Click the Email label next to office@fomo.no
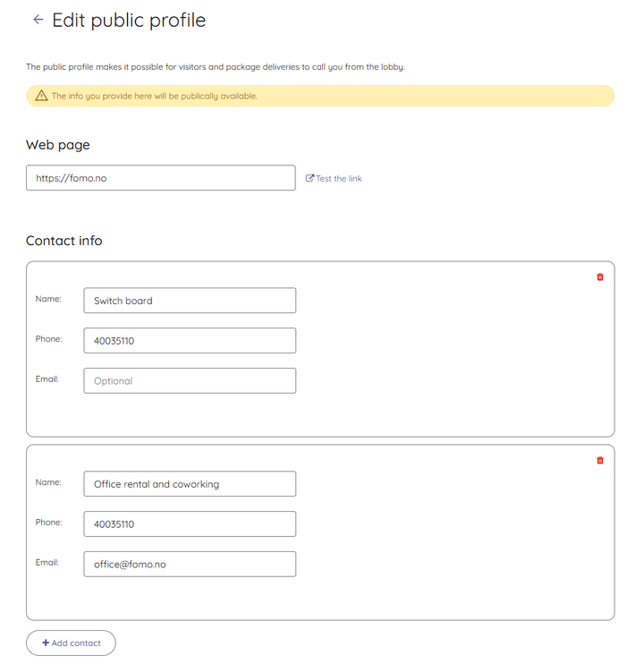Viewport: 644px width, 672px height. point(47,563)
